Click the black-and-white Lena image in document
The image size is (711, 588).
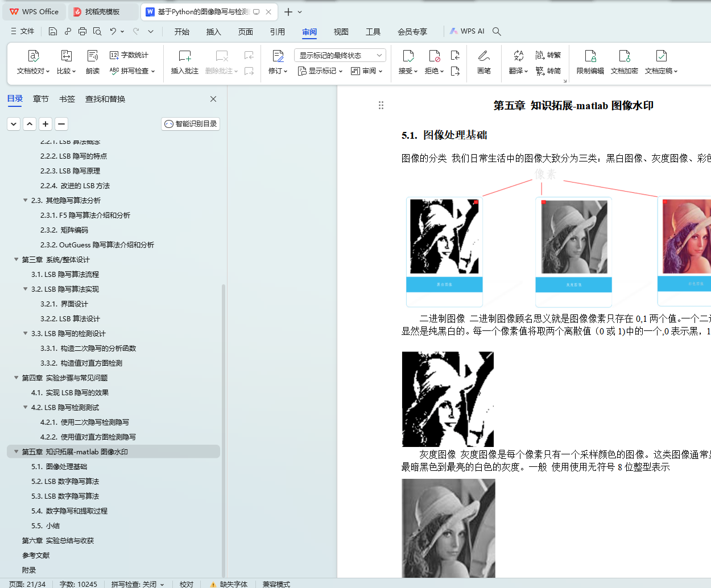(448, 399)
